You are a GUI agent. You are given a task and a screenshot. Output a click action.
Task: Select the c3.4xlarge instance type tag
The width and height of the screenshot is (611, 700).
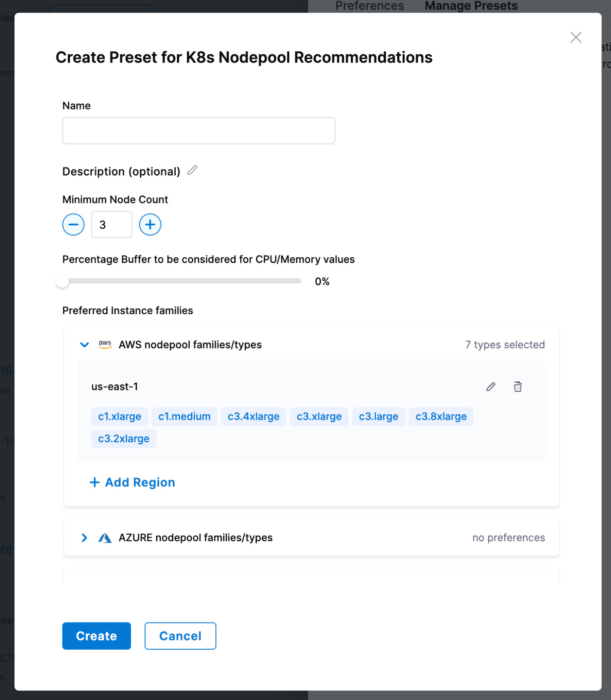[253, 416]
